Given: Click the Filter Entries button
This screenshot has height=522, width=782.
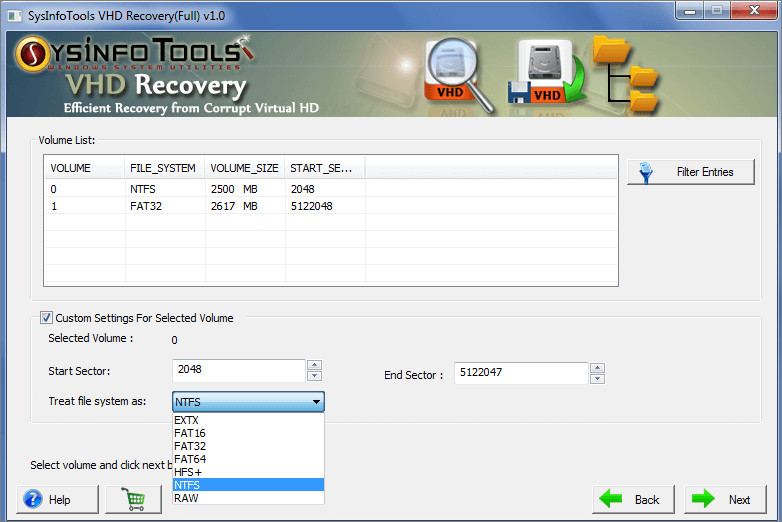Looking at the screenshot, I should point(691,172).
